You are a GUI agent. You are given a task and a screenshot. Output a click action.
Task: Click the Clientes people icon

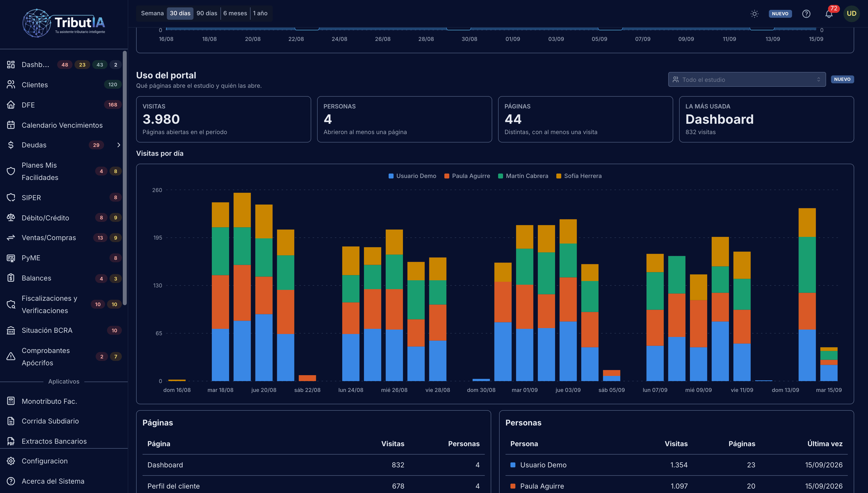click(x=11, y=85)
